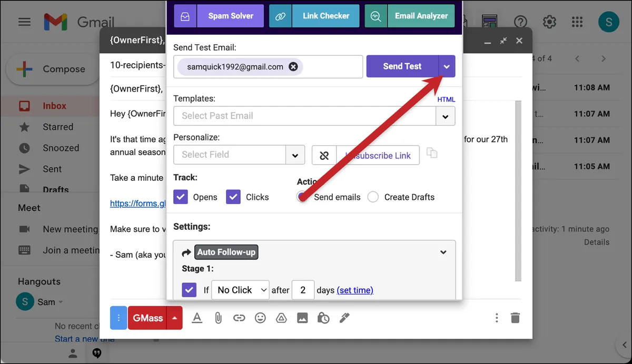This screenshot has height=364, width=632.
Task: Click the Spam Solver inbox icon
Action: click(x=185, y=16)
